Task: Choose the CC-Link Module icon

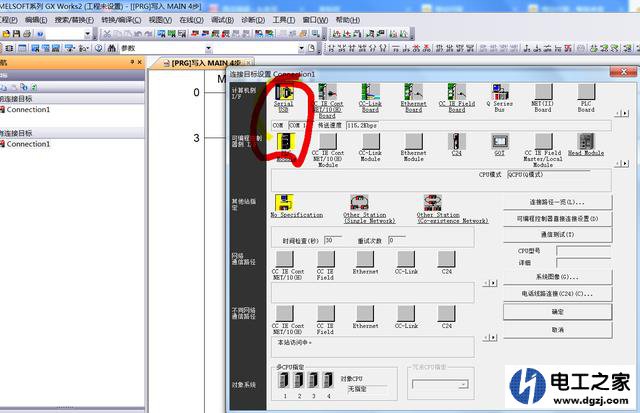Action: [x=371, y=141]
